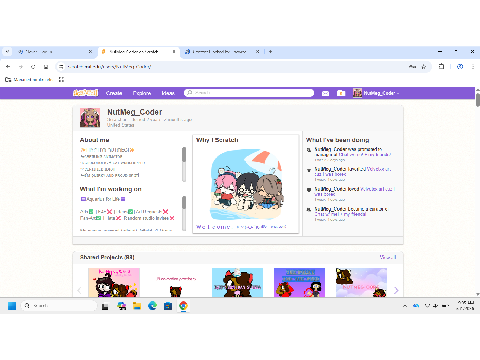Open File Explorer on the taskbar

click(x=137, y=306)
